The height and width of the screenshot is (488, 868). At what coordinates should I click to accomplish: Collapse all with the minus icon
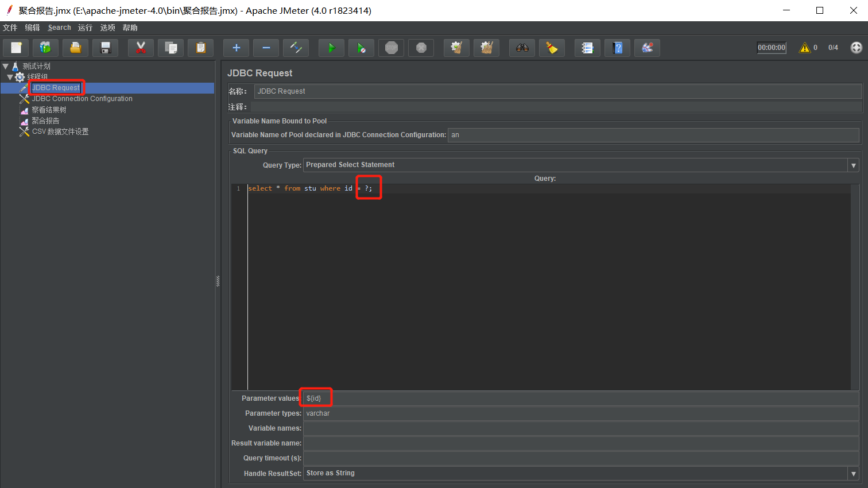[266, 48]
